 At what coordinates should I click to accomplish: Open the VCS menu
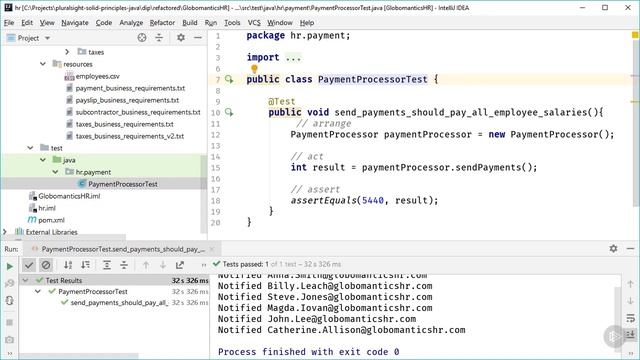[x=254, y=23]
